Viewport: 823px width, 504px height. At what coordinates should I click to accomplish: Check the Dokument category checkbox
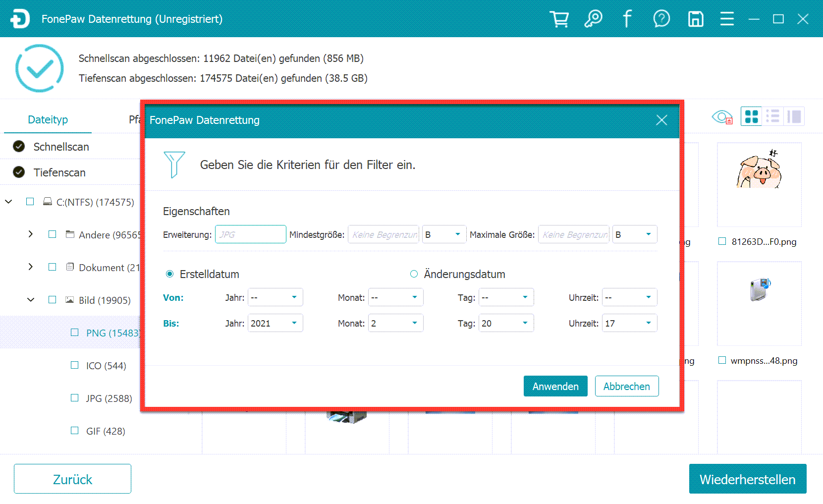(x=52, y=267)
